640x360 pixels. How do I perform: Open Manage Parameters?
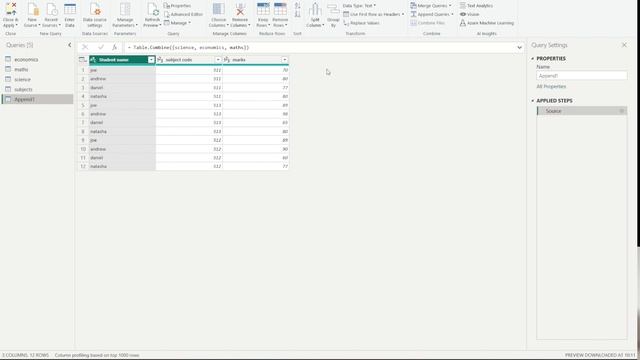(x=125, y=14)
